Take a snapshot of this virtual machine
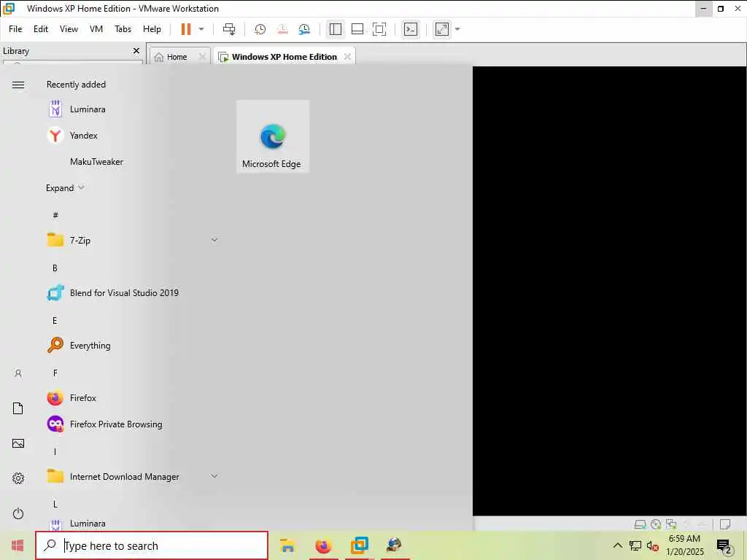 coord(260,29)
